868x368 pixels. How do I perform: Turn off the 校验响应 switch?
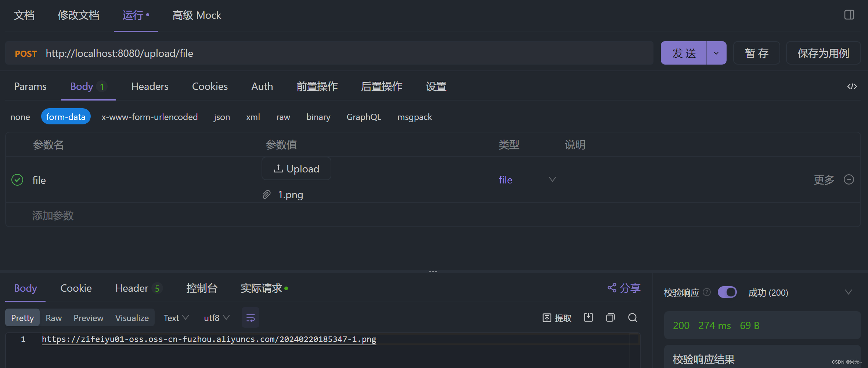pyautogui.click(x=727, y=292)
